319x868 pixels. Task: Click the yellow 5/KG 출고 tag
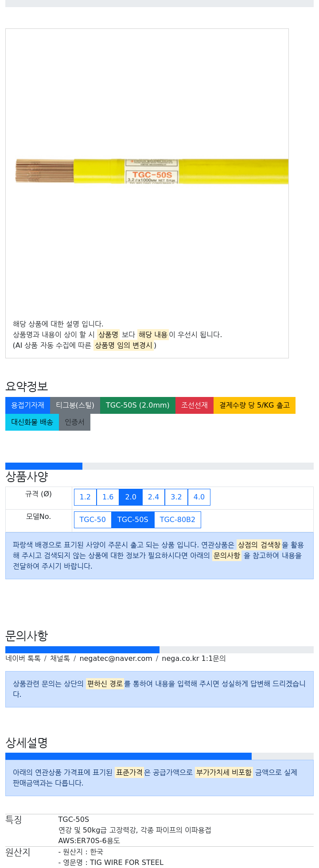coord(254,405)
